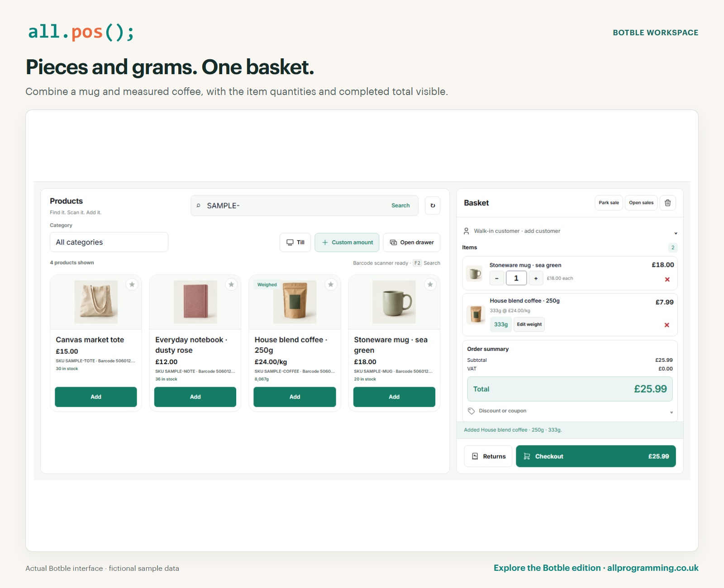Favorite the Everyday notebook star

click(231, 285)
